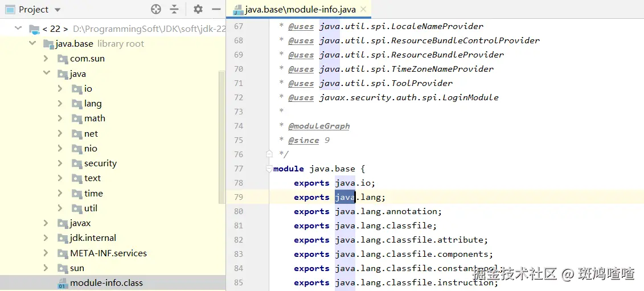
Task: Collapse the < 22 > JDK node
Action: [18, 29]
